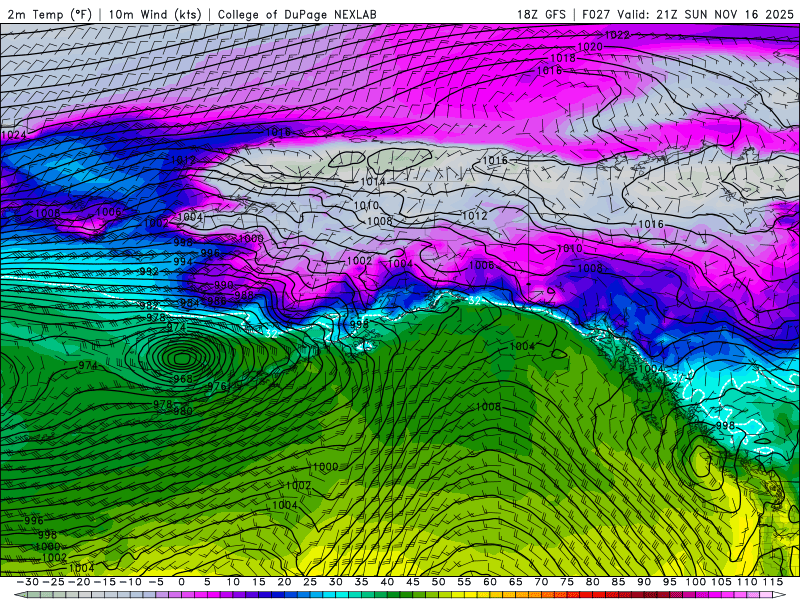This screenshot has height=600, width=800.
Task: Select the 1014 isobar label
Action: click(x=372, y=182)
